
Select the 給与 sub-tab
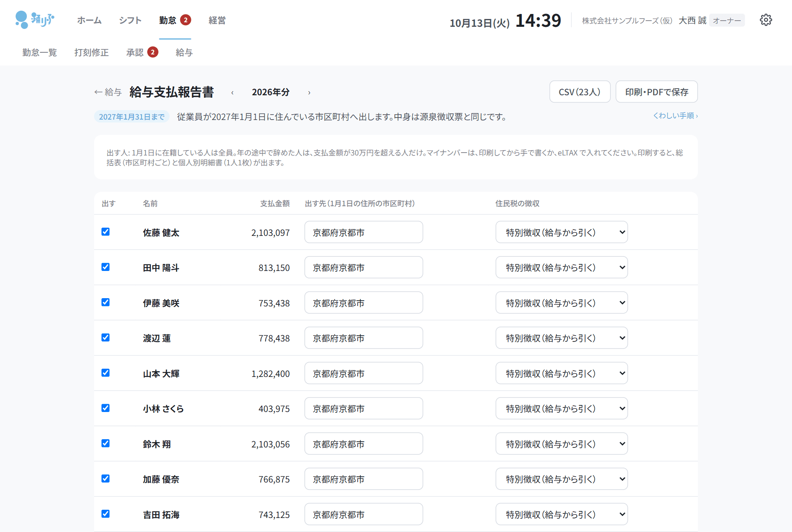click(x=184, y=52)
